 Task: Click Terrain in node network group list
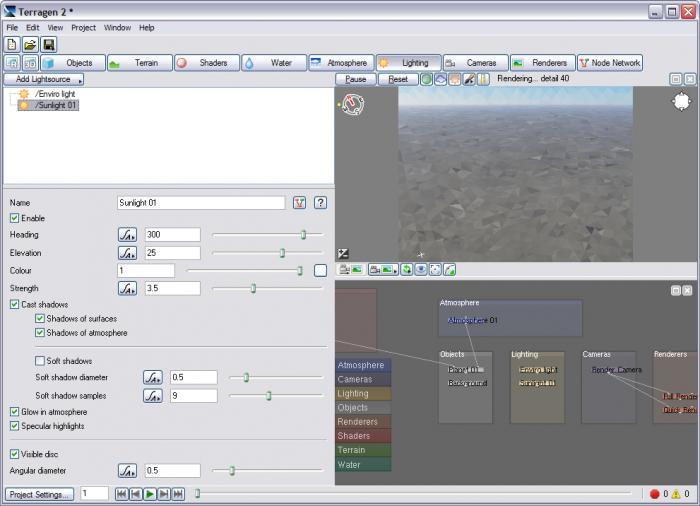tap(363, 450)
